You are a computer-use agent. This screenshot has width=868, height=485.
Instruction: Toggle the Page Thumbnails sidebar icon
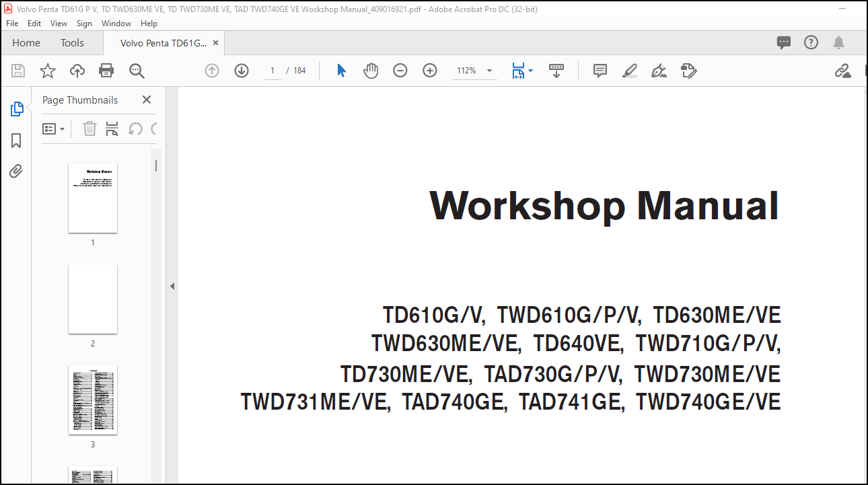[x=17, y=109]
